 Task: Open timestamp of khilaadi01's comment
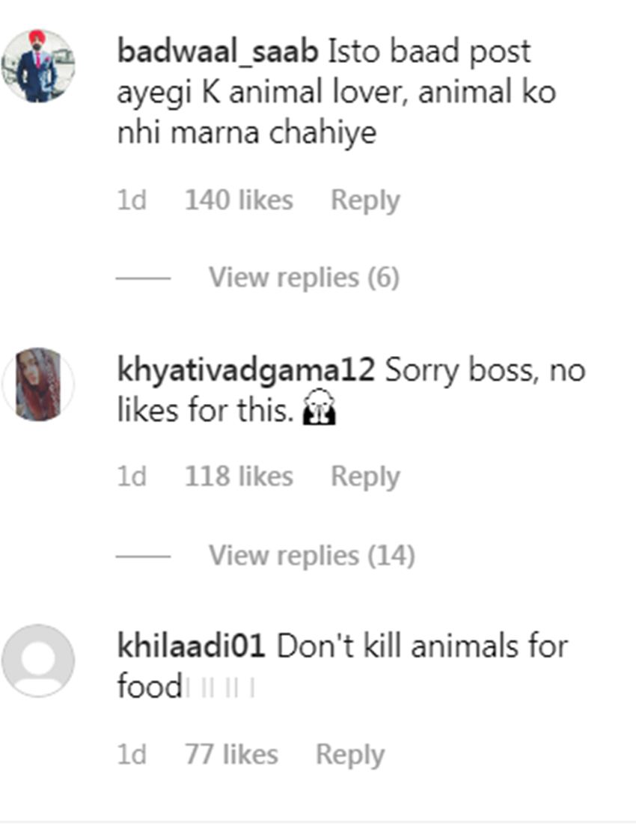point(131,754)
